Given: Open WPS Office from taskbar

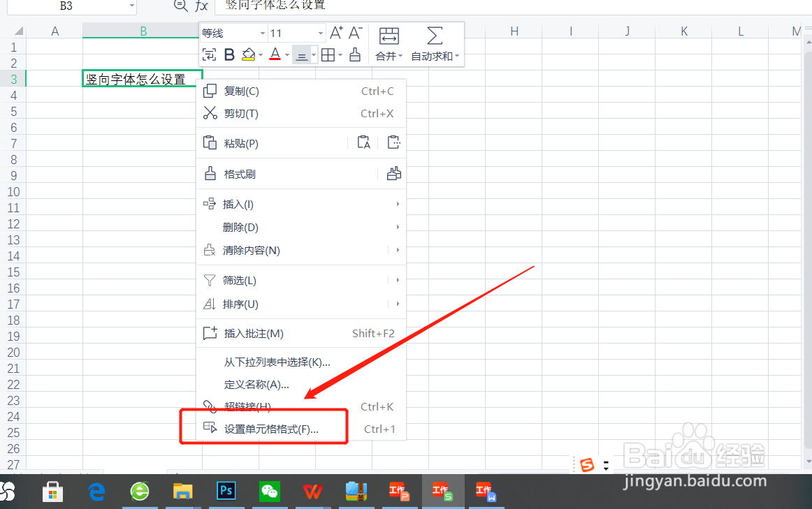Looking at the screenshot, I should [313, 492].
